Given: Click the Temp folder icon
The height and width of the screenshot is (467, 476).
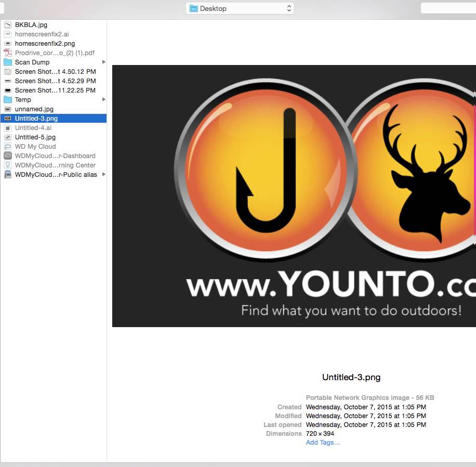Looking at the screenshot, I should (8, 100).
